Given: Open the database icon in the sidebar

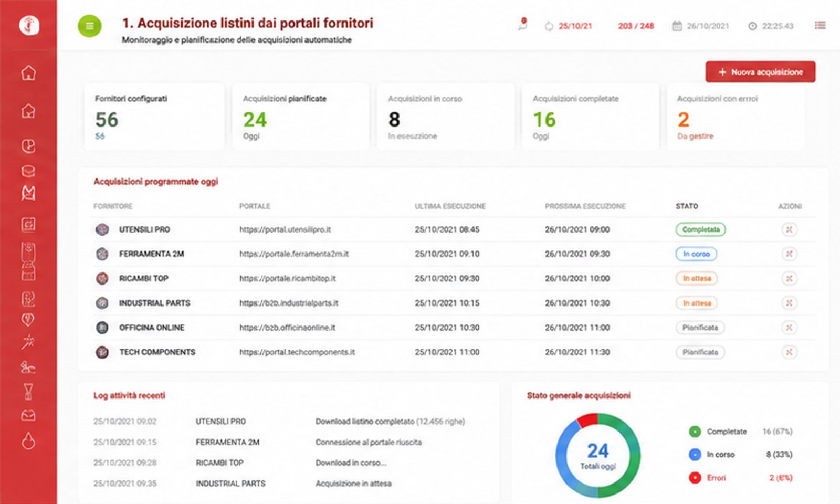Looking at the screenshot, I should point(28,171).
